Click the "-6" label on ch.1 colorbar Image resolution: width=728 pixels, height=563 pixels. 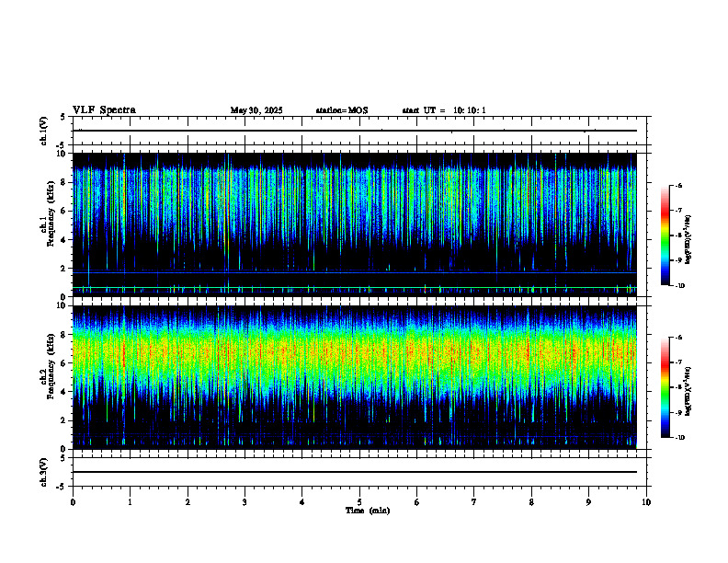coord(679,185)
